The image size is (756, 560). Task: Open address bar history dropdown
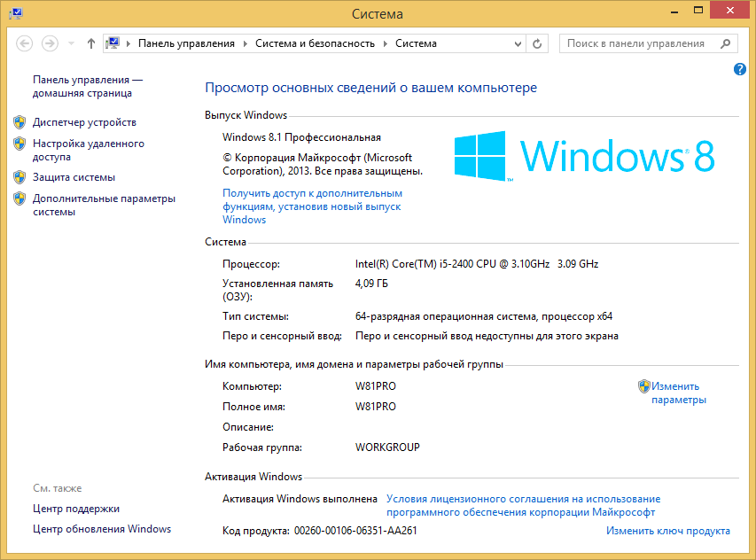point(518,43)
